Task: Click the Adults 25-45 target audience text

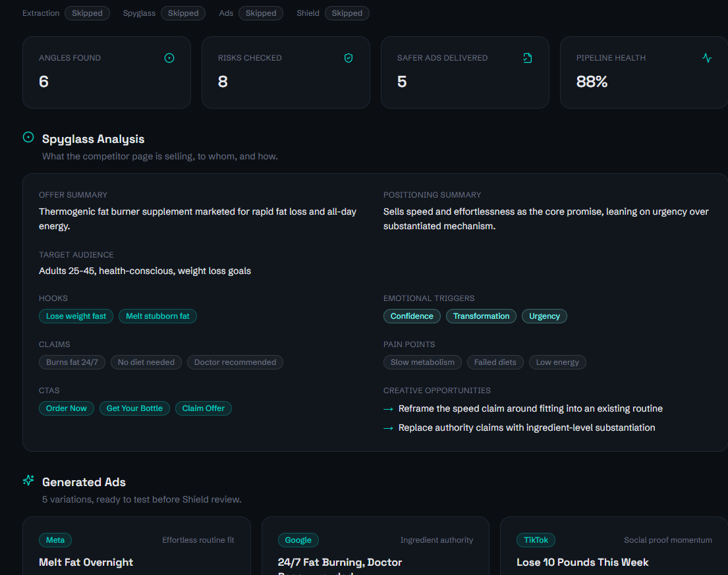Action: click(145, 271)
